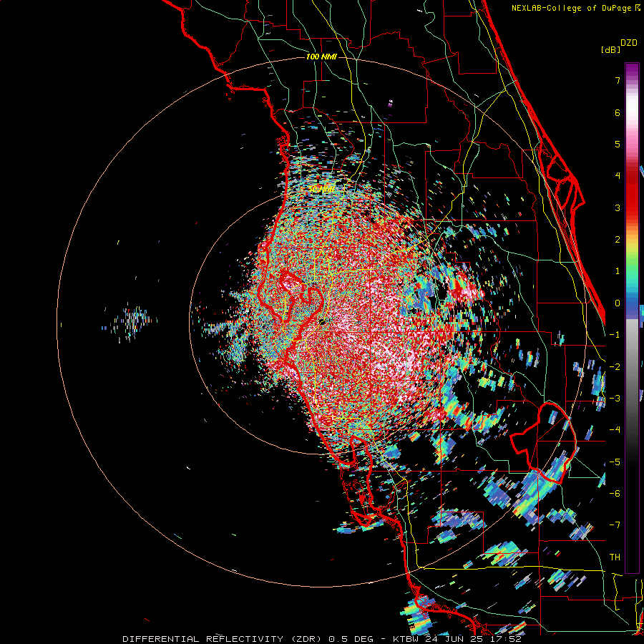This screenshot has height=644, width=644.
Task: Select the -3 dB tick label on scale
Action: (615, 399)
